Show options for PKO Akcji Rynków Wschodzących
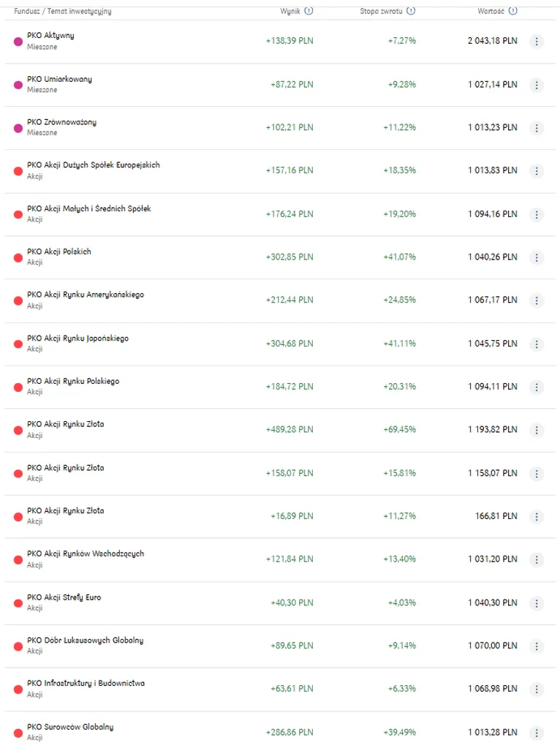 pos(537,560)
